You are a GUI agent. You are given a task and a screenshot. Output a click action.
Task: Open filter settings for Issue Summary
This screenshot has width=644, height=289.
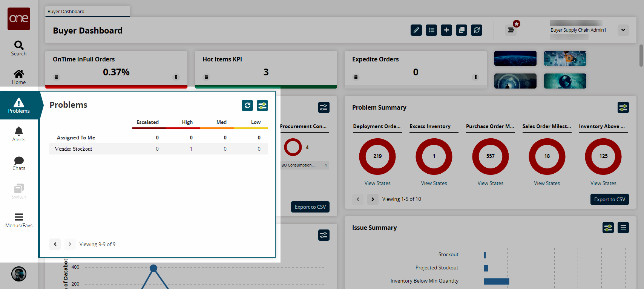(608, 228)
